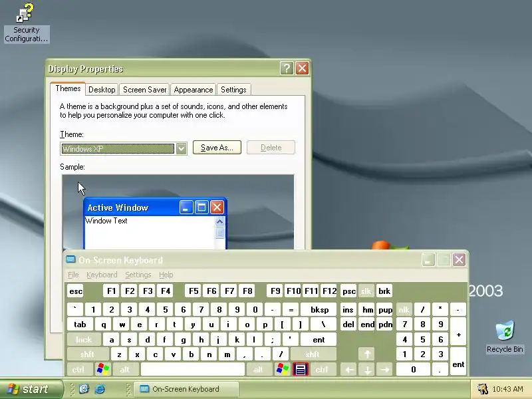Click the Help question mark in Display Properties

[287, 68]
